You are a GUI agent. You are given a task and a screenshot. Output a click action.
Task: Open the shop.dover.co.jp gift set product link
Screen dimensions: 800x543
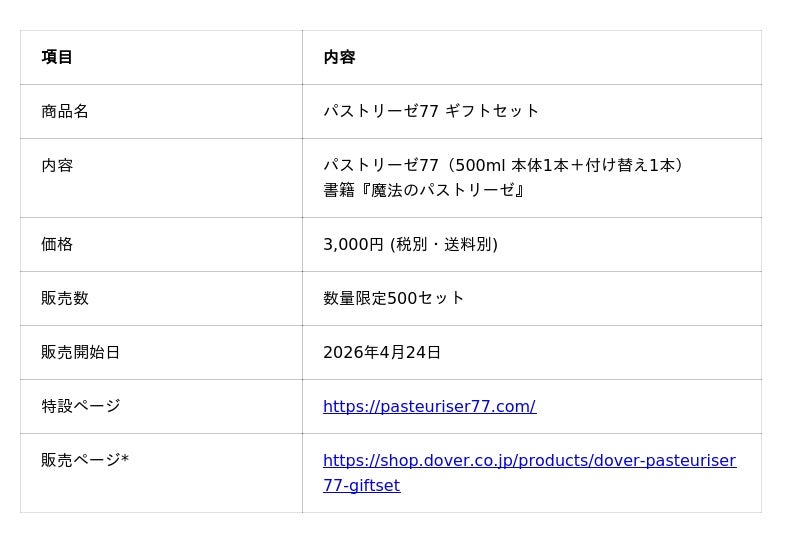(x=529, y=461)
